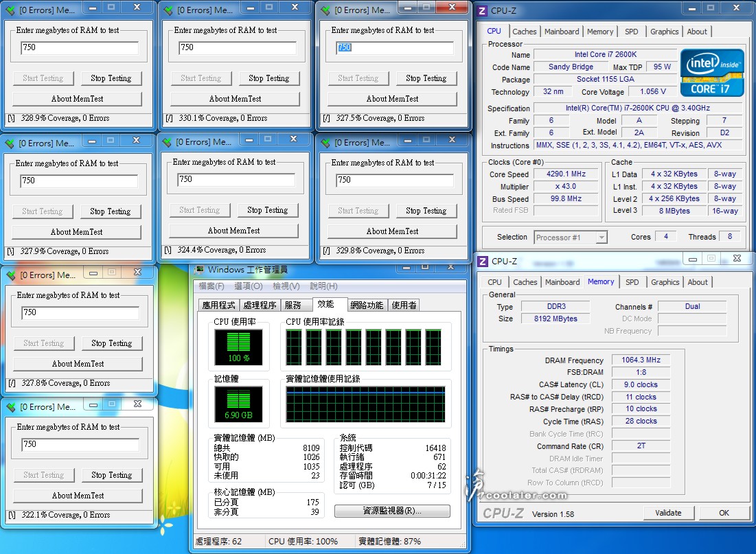Click About MemTest in the 329.8% coverage window
The height and width of the screenshot is (554, 756).
pyautogui.click(x=393, y=231)
